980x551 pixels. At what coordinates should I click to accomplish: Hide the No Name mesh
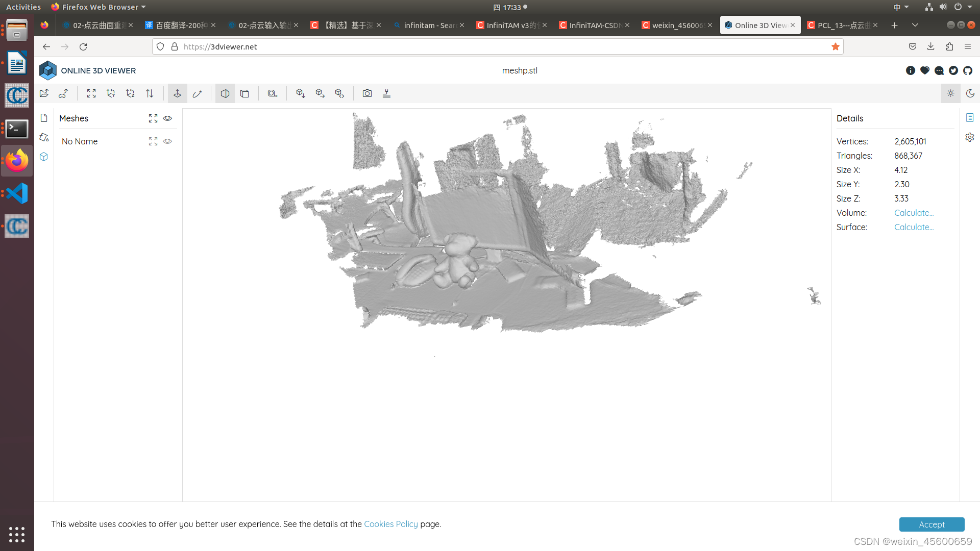[167, 141]
